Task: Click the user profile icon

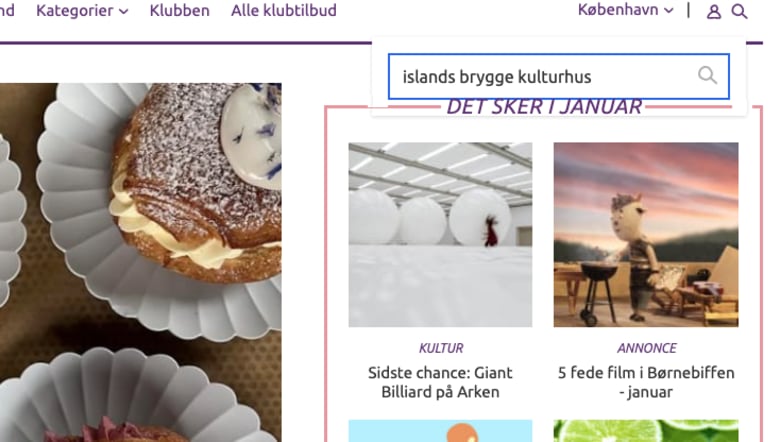Action: point(714,11)
